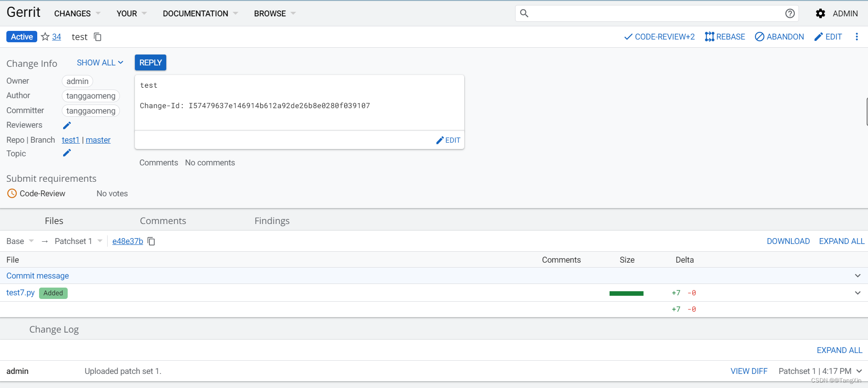Click test7.py green size bar
The image size is (868, 388).
(626, 293)
